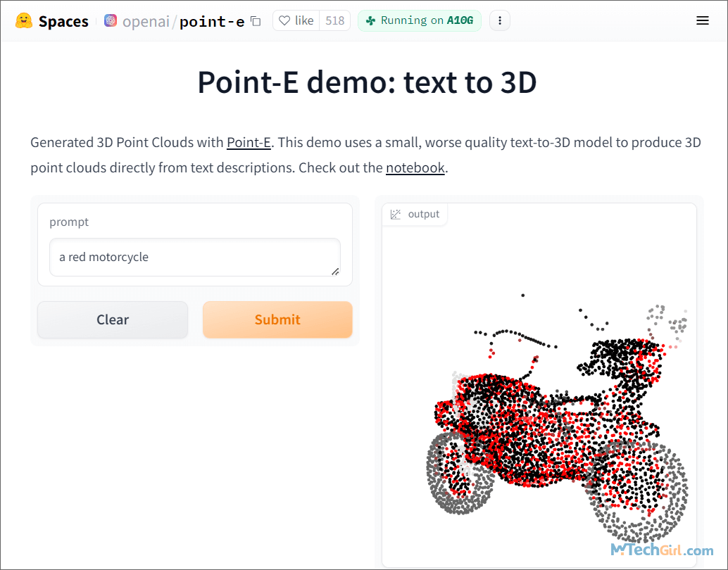Viewport: 728px width, 570px height.
Task: Click the Hugging Face Spaces logo
Action: [x=24, y=21]
